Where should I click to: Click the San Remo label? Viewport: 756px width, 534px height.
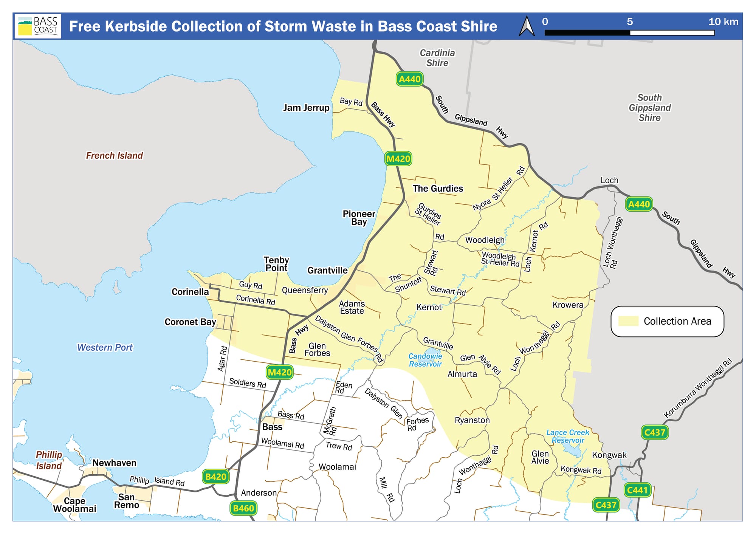127,501
